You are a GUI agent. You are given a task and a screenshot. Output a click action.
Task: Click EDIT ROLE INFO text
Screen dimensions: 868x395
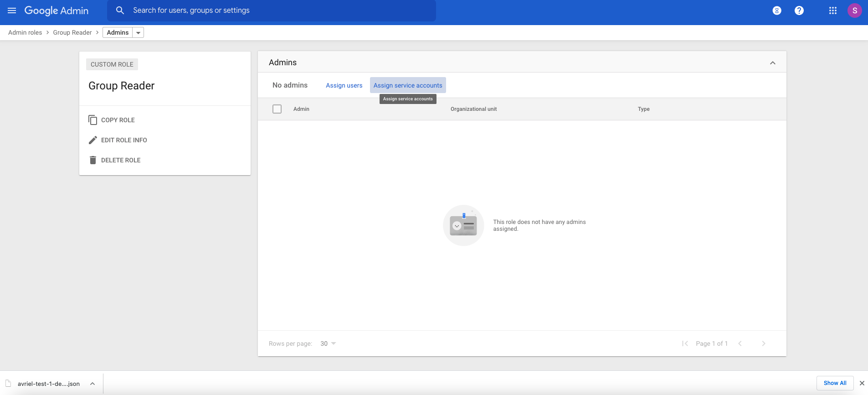pos(124,140)
